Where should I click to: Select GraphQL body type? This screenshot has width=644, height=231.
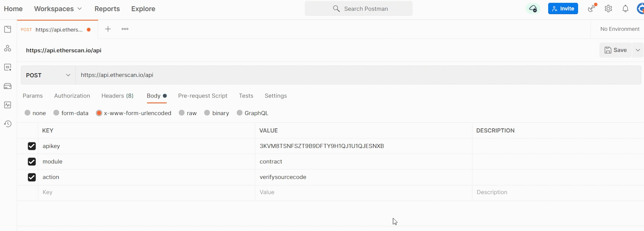point(240,113)
